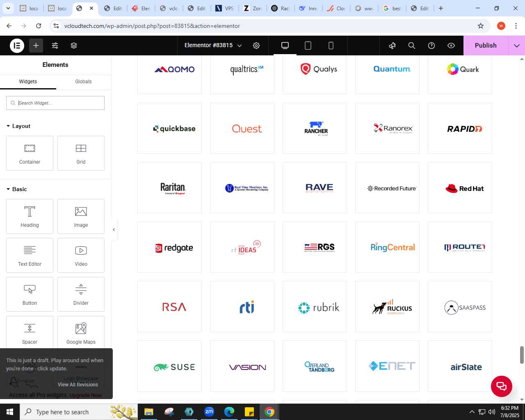525x420 pixels.
Task: Select the Divider widget
Action: pyautogui.click(x=81, y=294)
